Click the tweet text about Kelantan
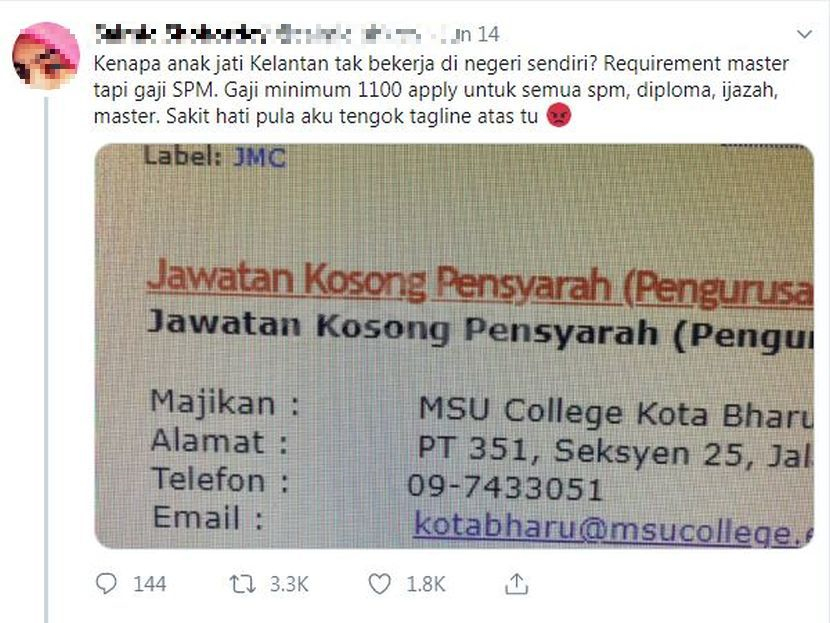 tap(441, 89)
